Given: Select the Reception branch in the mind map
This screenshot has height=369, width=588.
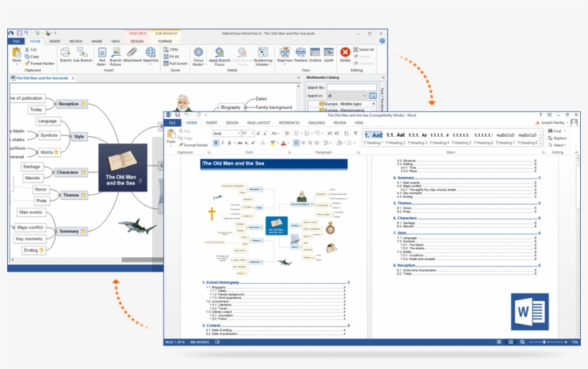Looking at the screenshot, I should (72, 104).
